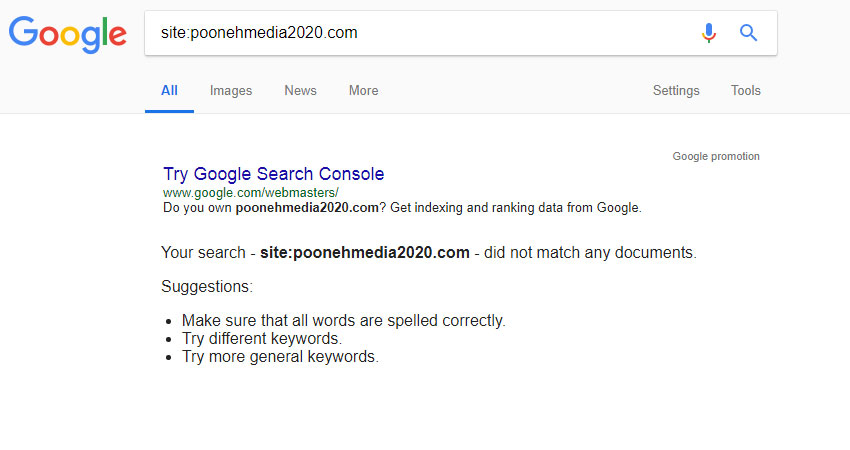Start voice search with microphone icon

(709, 33)
